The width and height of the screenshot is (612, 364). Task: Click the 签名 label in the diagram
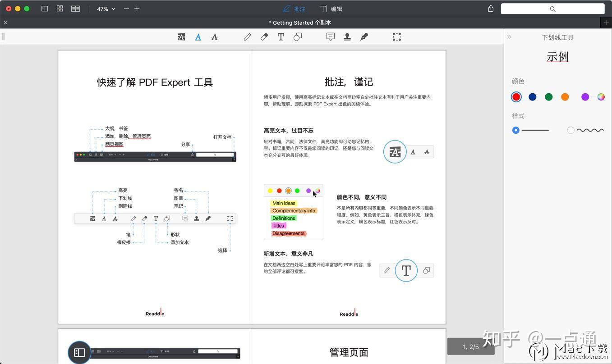point(179,191)
